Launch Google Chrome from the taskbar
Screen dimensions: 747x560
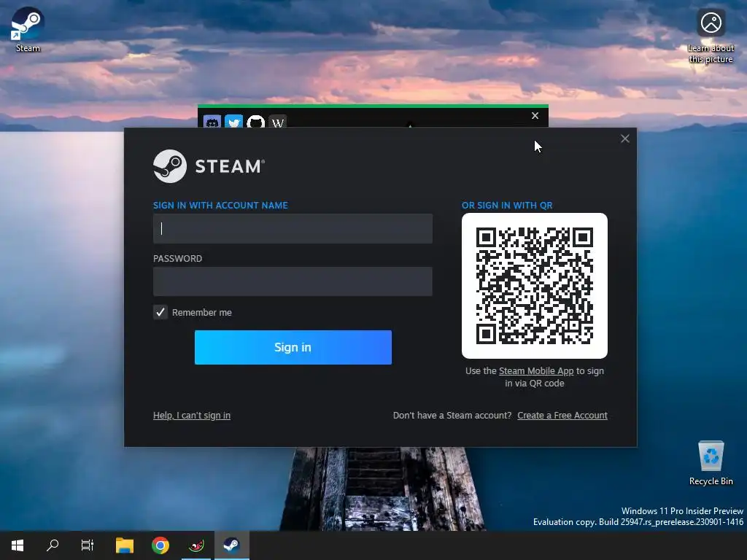[x=160, y=545]
